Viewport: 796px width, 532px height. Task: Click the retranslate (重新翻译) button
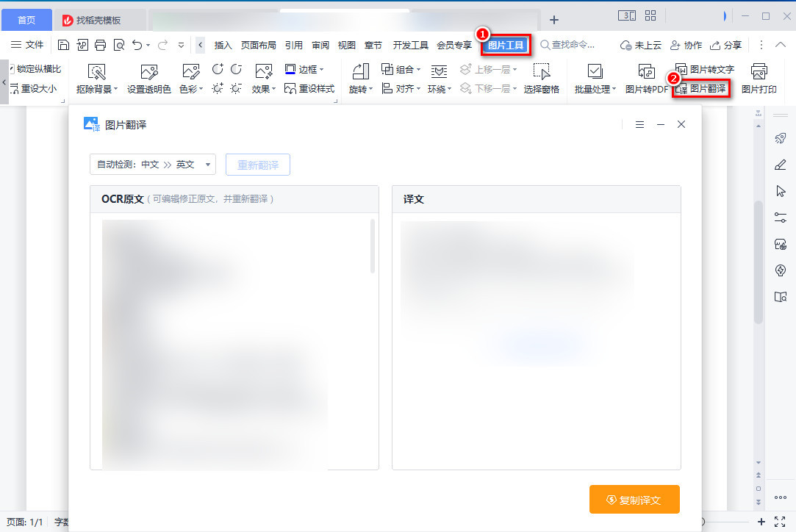[257, 164]
